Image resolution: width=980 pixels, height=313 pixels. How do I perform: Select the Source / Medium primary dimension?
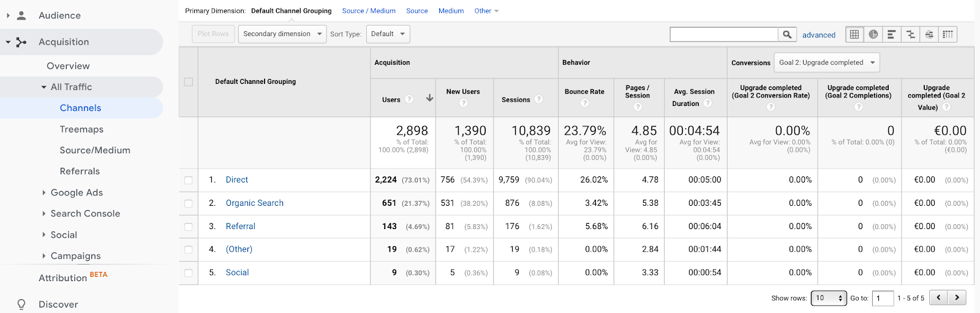click(369, 11)
